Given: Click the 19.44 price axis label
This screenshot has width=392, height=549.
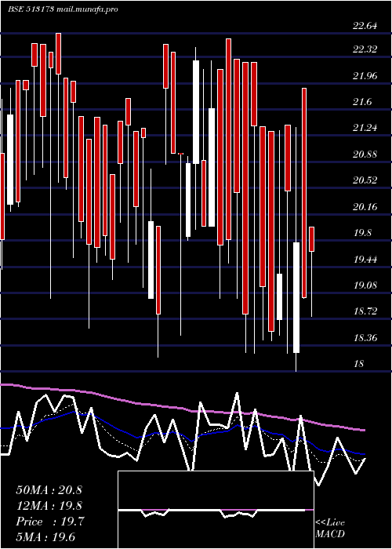Looking at the screenshot, I should pyautogui.click(x=365, y=260).
